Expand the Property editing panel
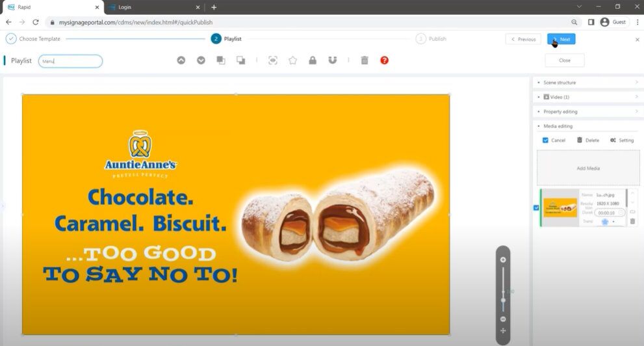Image resolution: width=644 pixels, height=346 pixels. tap(587, 111)
